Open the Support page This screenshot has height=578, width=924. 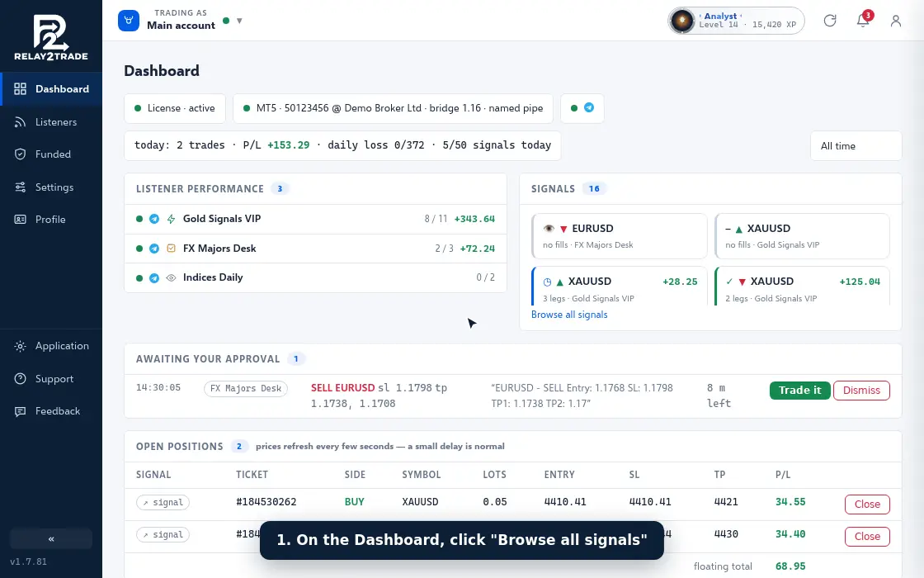(x=51, y=379)
